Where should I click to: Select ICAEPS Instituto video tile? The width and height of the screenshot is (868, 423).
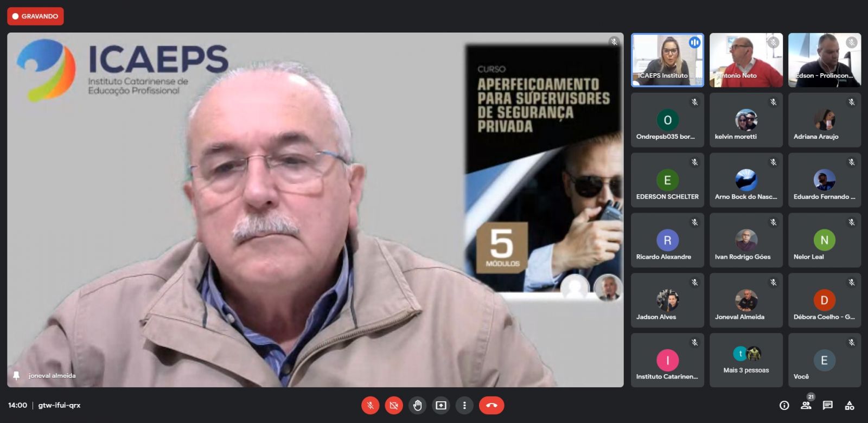point(667,60)
